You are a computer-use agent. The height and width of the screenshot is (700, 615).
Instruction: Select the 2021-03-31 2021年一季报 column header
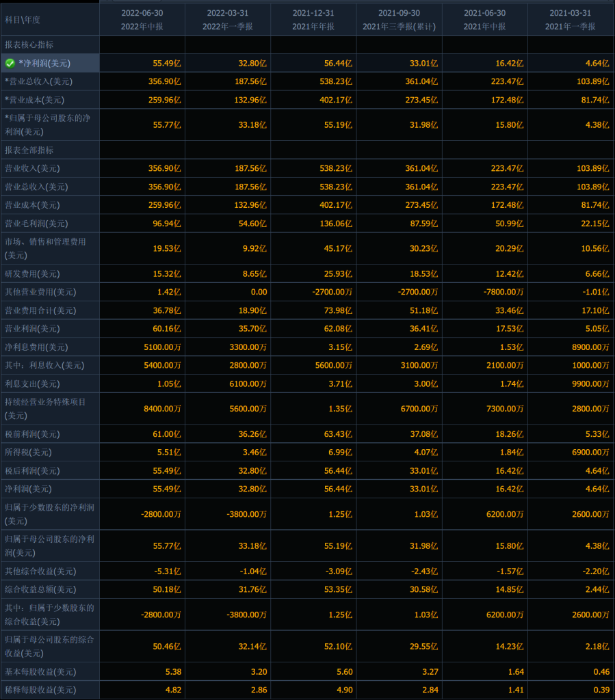(x=571, y=20)
